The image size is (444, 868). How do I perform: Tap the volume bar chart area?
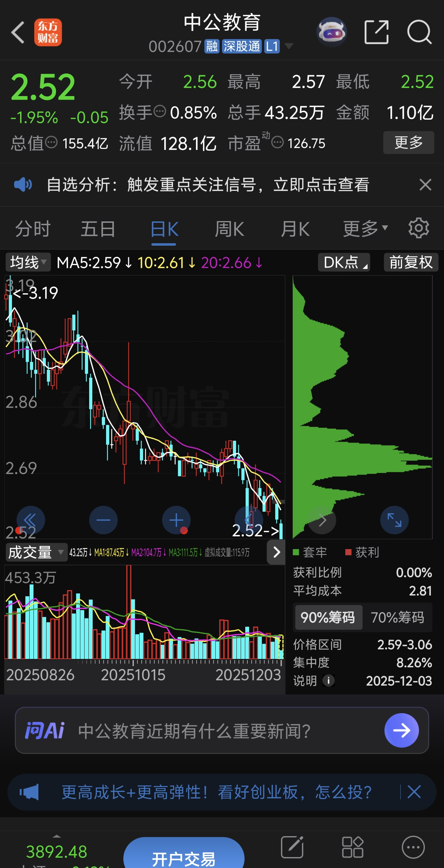point(144,612)
